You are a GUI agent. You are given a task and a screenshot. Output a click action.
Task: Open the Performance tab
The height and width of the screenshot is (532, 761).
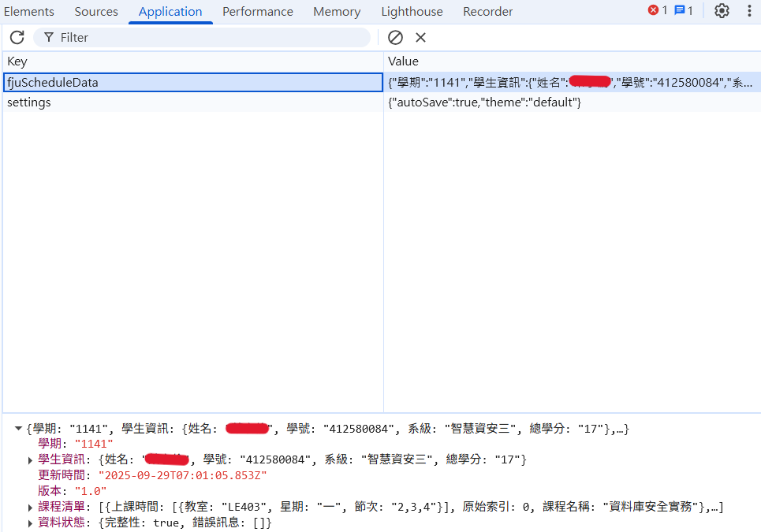pos(258,12)
